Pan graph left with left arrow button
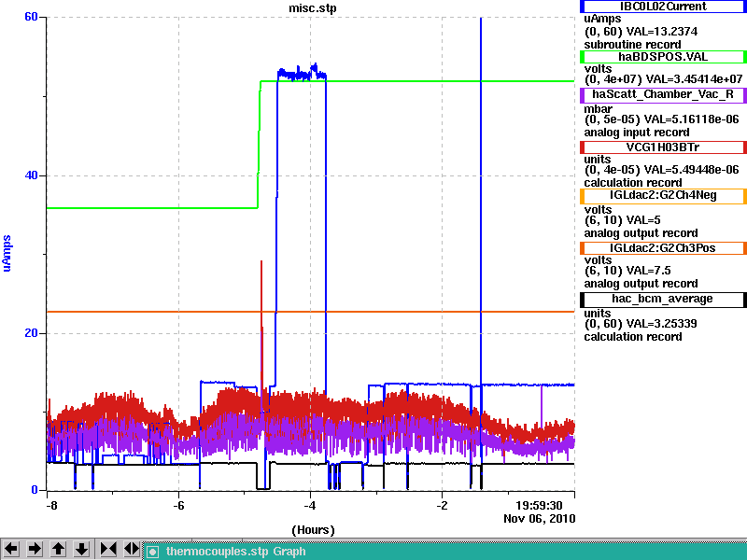 coord(11,549)
